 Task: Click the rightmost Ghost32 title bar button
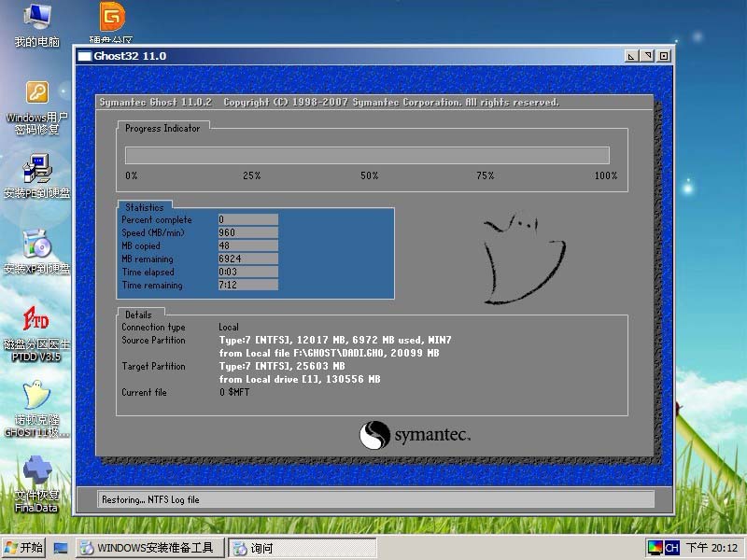[x=664, y=56]
